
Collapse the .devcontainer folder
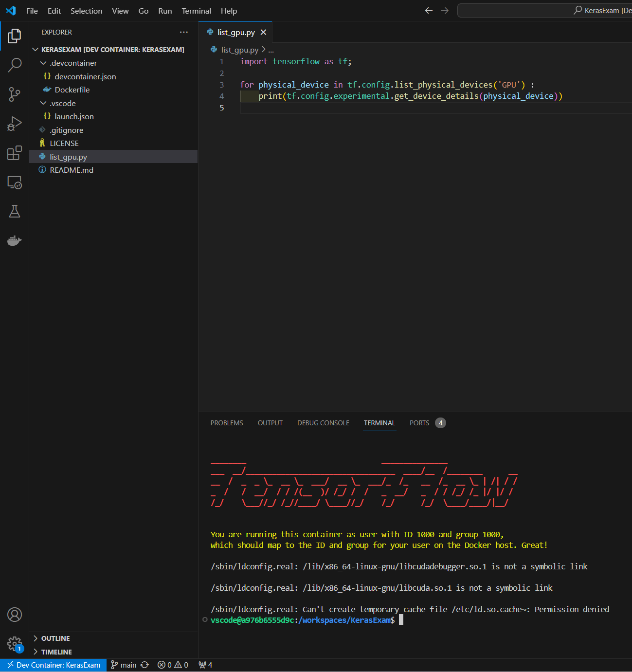(x=73, y=63)
